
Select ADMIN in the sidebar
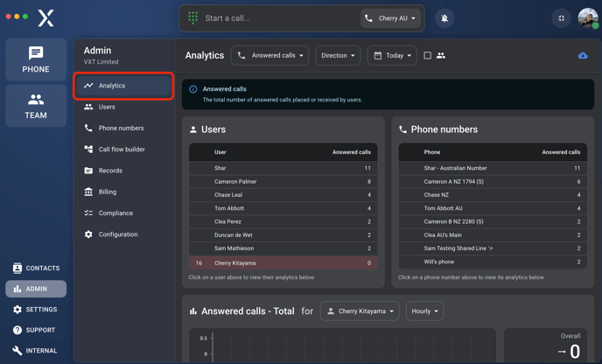click(x=36, y=289)
